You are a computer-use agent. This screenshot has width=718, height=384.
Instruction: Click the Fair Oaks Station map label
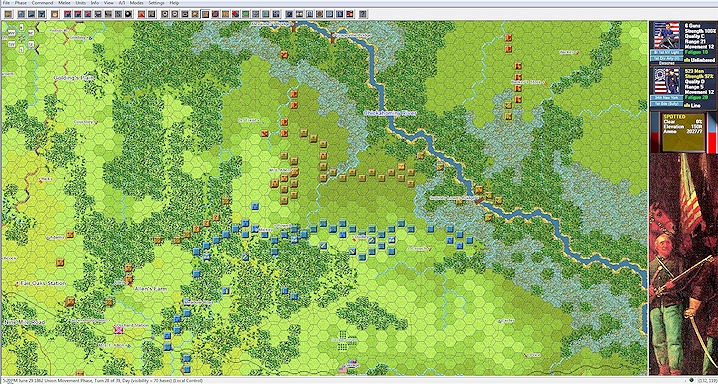coord(43,283)
